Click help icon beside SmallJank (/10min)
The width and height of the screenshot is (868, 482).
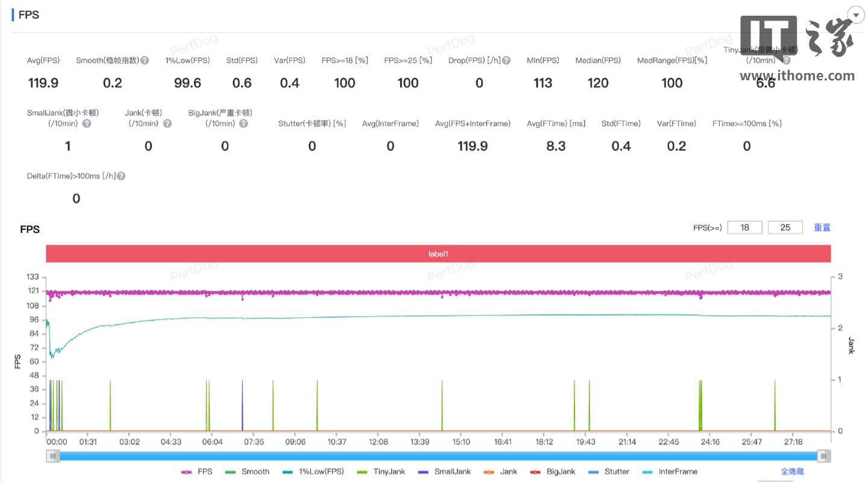click(x=87, y=124)
